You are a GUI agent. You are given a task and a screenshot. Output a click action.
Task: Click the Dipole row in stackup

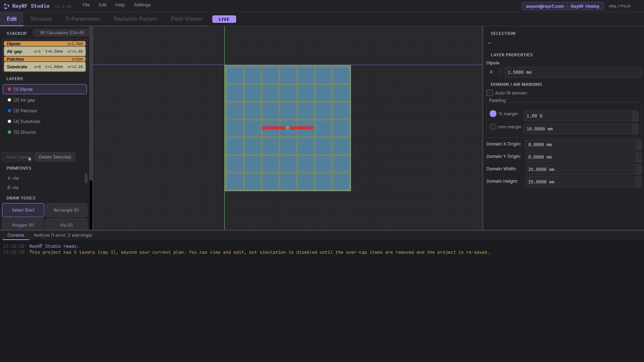pos(45,44)
